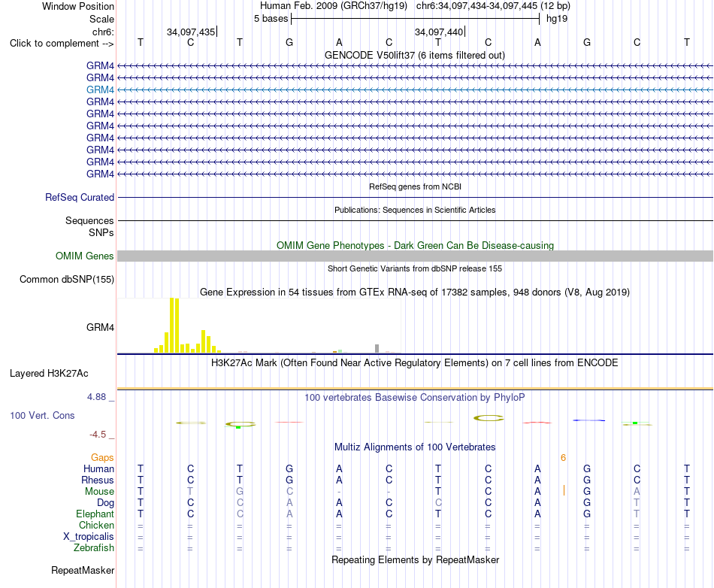Click the orange Gaps label

pos(102,458)
